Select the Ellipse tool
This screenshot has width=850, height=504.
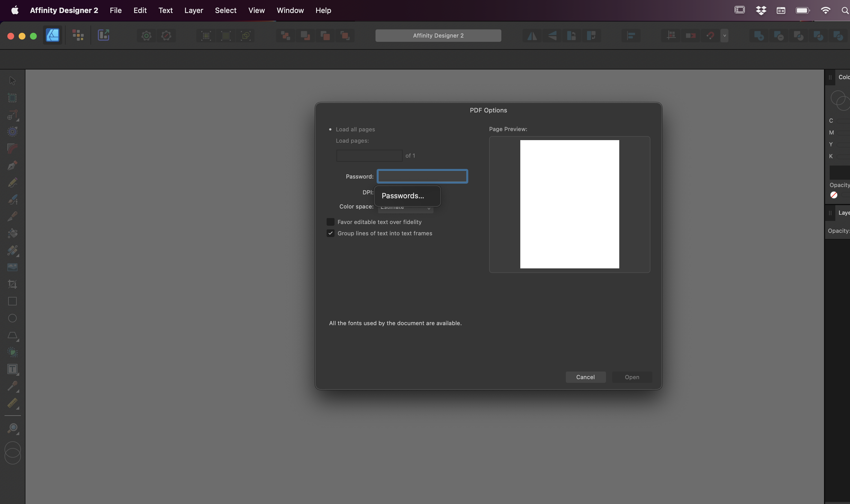pyautogui.click(x=12, y=318)
